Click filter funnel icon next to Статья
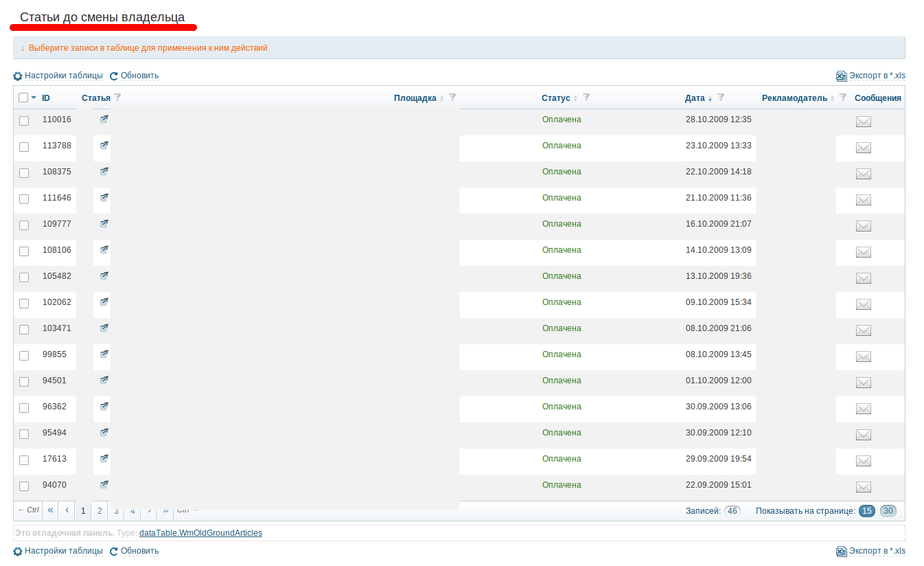The width and height of the screenshot is (924, 566). [x=117, y=98]
